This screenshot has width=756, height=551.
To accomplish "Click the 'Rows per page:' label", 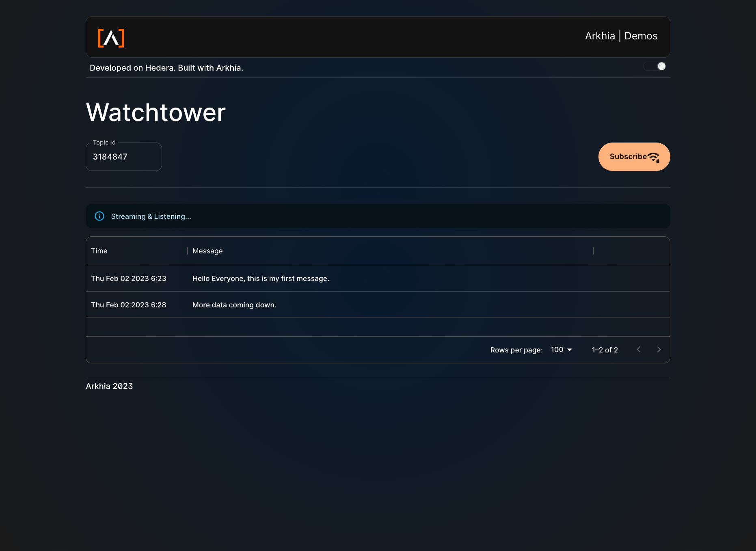I will 516,350.
